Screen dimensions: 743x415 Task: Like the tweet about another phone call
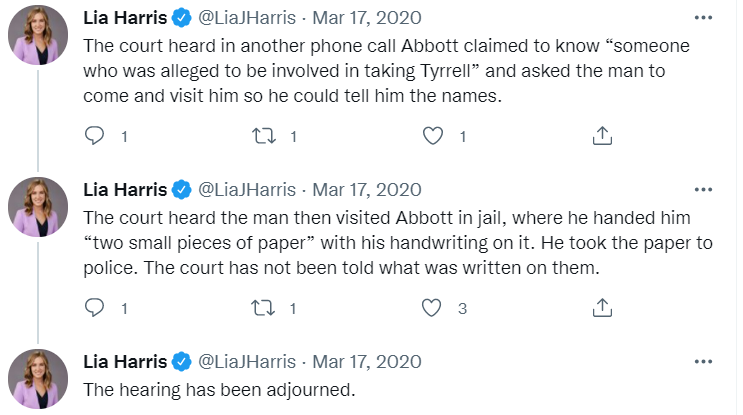[433, 135]
